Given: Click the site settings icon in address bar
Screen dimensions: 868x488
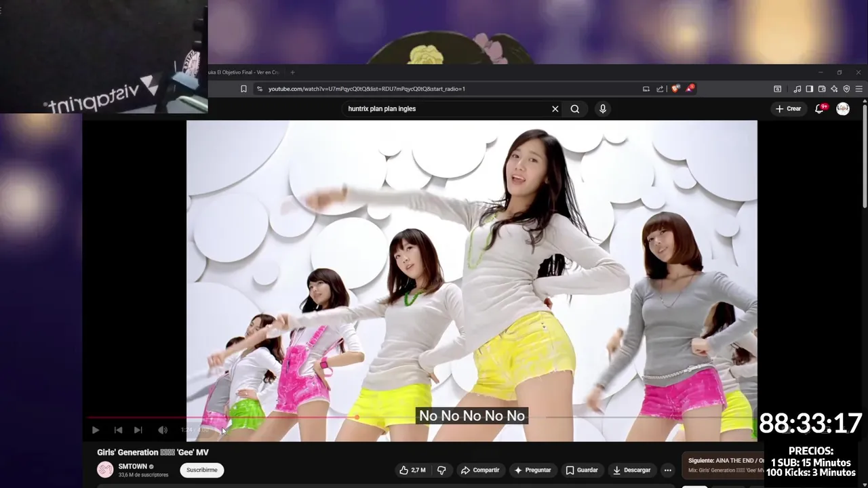Looking at the screenshot, I should pyautogui.click(x=259, y=89).
